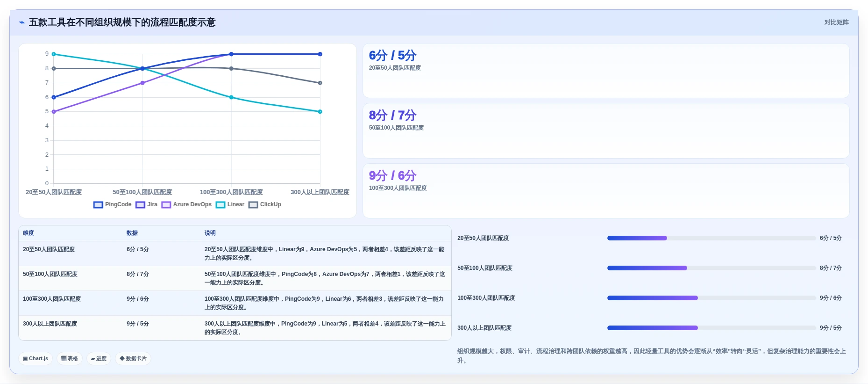Click the 进度 tag chip
The image size is (868, 384).
[99, 359]
